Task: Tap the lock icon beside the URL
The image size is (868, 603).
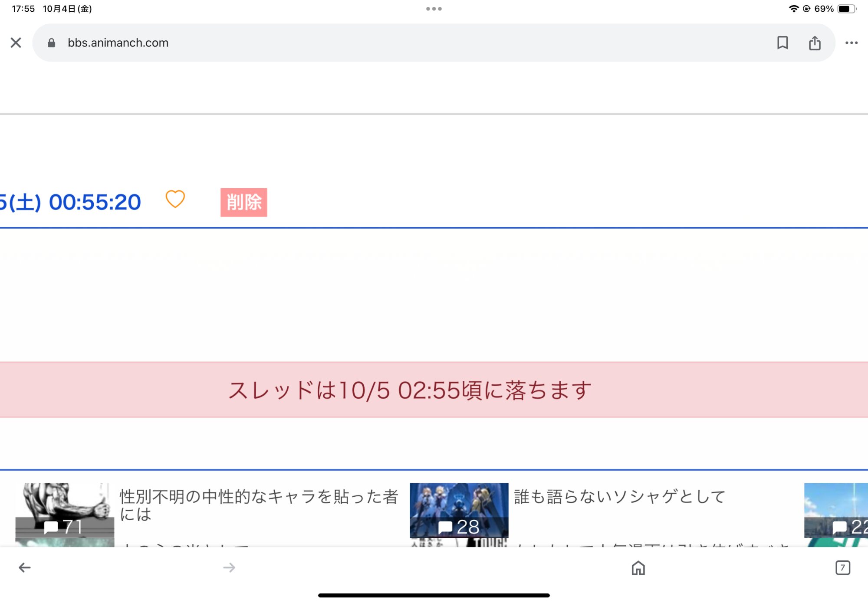Action: [52, 43]
